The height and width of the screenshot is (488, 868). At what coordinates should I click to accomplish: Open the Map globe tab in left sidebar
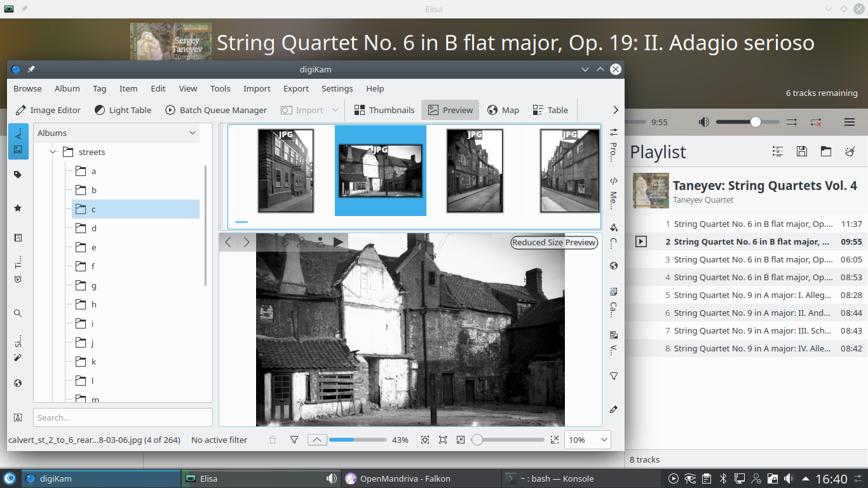[x=18, y=383]
